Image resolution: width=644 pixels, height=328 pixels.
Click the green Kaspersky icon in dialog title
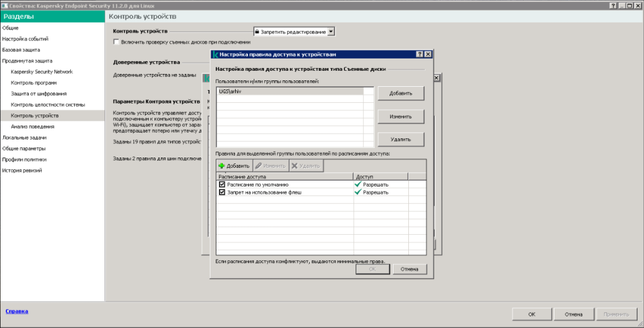(216, 54)
